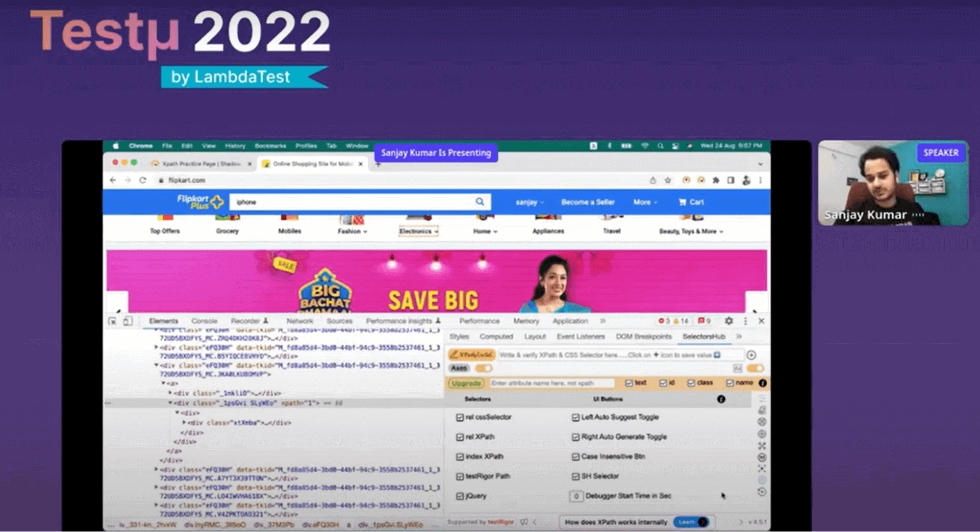Viewport: 980px width, 532px height.
Task: Uncheck the id attribute checkbox
Action: click(x=663, y=383)
